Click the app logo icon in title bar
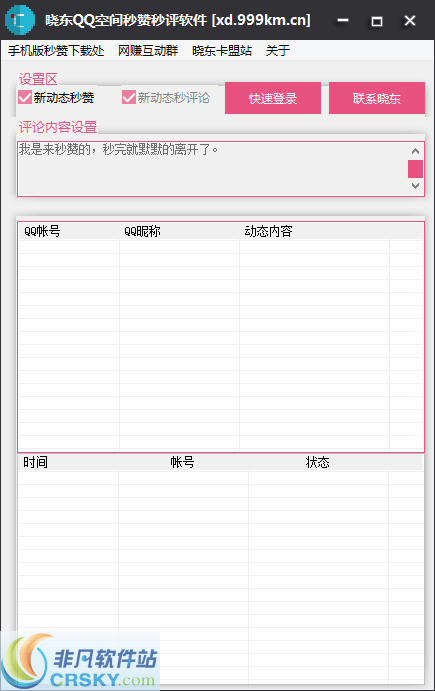The width and height of the screenshot is (435, 691). 20,20
